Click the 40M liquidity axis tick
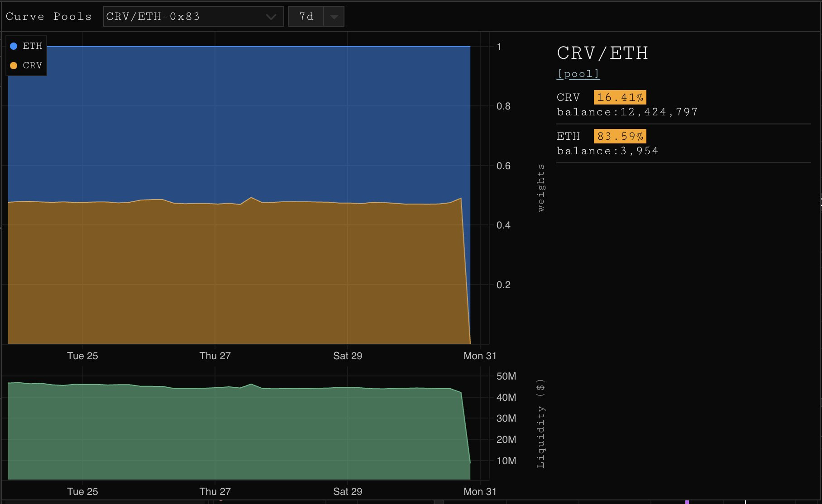The height and width of the screenshot is (504, 822). 506,398
